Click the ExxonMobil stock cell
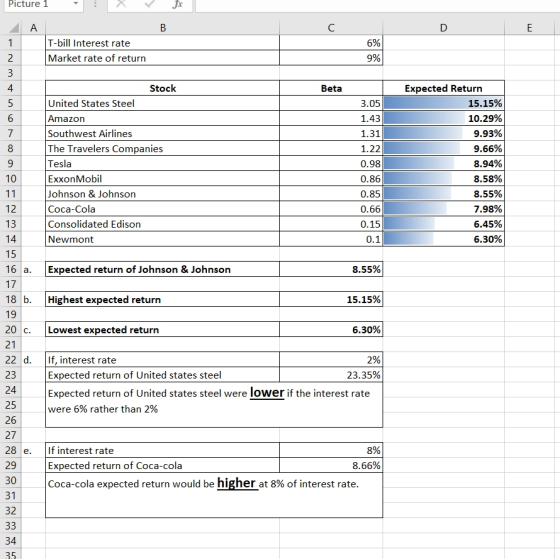 pos(162,179)
